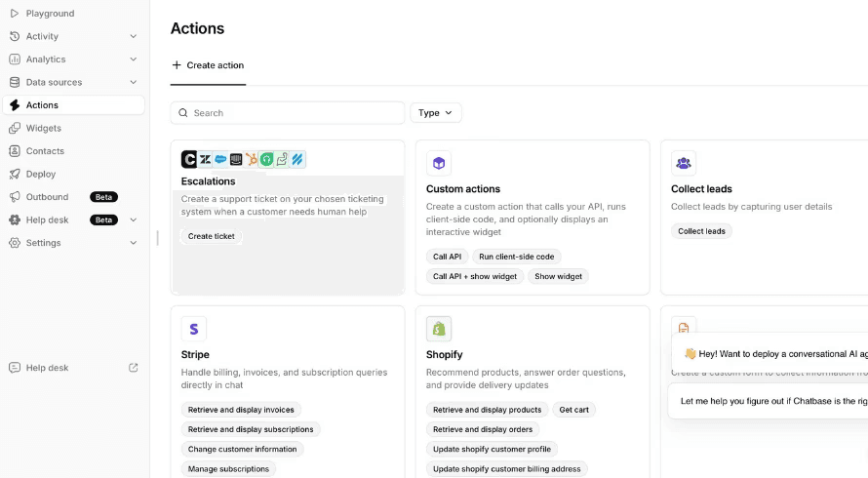Select Run client-side code chip
Screen dimensions: 868x478
517,257
